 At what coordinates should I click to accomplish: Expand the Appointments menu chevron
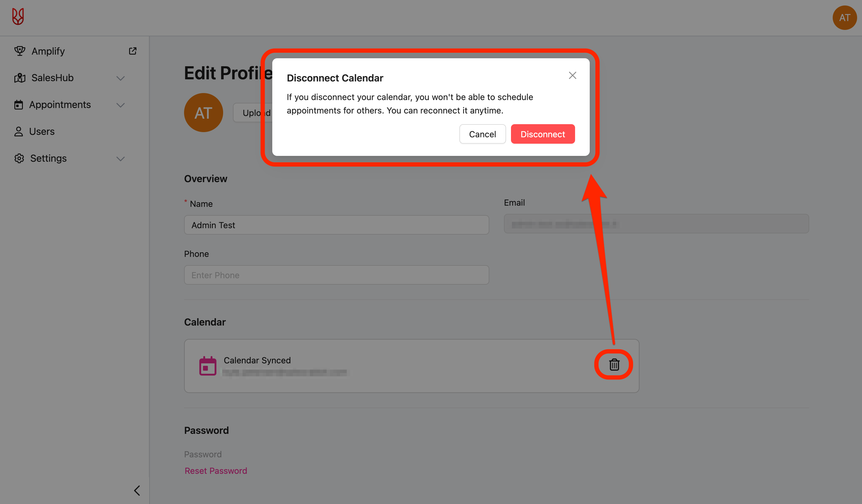[120, 105]
